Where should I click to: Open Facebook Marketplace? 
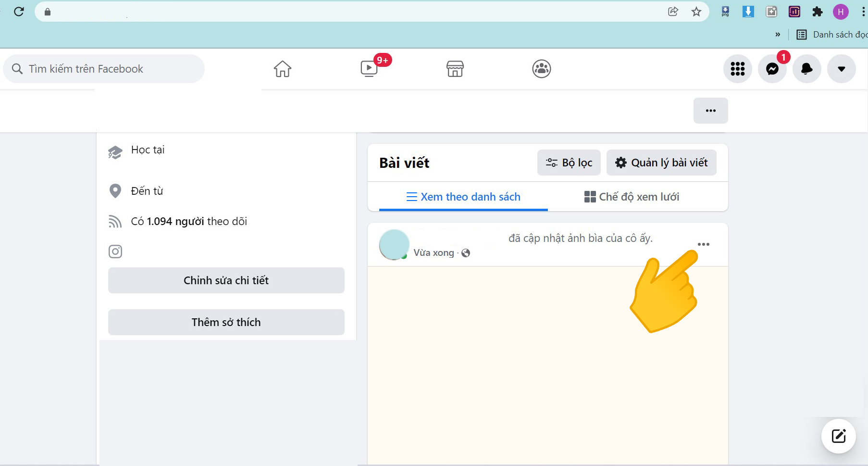455,69
